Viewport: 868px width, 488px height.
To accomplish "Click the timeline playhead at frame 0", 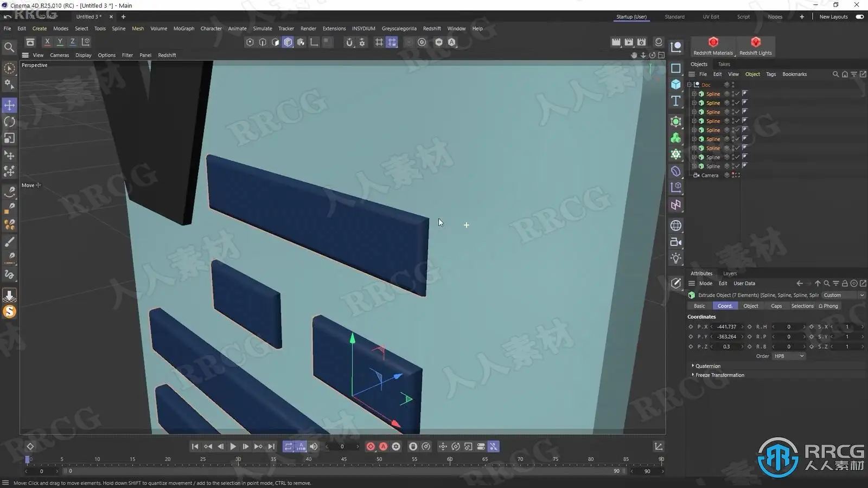I will click(x=28, y=459).
